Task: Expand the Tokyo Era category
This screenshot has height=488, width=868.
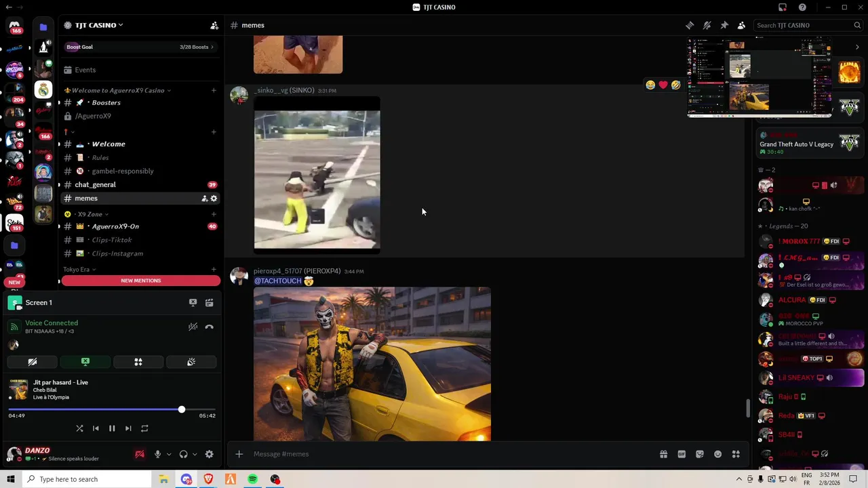Action: pyautogui.click(x=79, y=269)
